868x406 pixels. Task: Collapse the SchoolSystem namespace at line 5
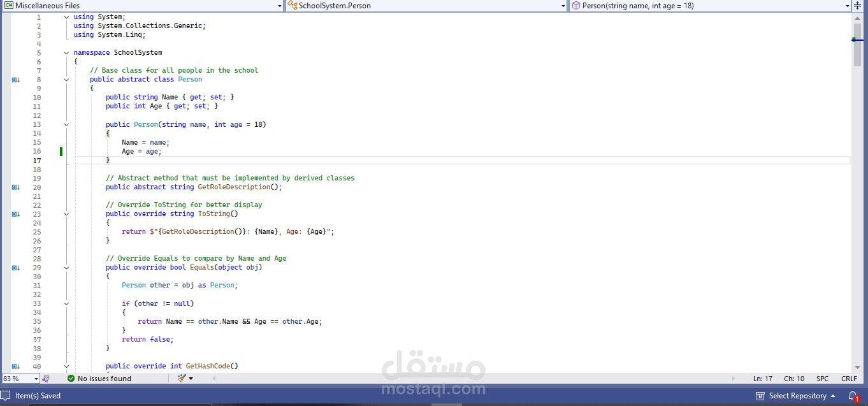(67, 53)
